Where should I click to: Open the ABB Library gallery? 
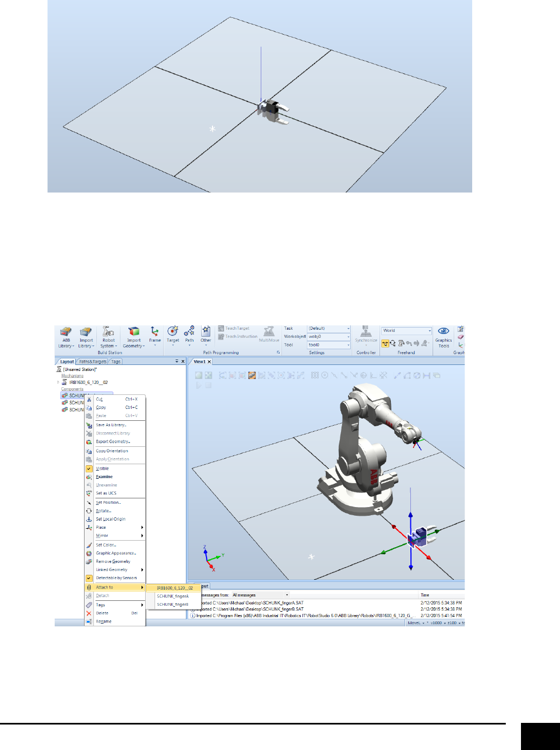[x=66, y=337]
